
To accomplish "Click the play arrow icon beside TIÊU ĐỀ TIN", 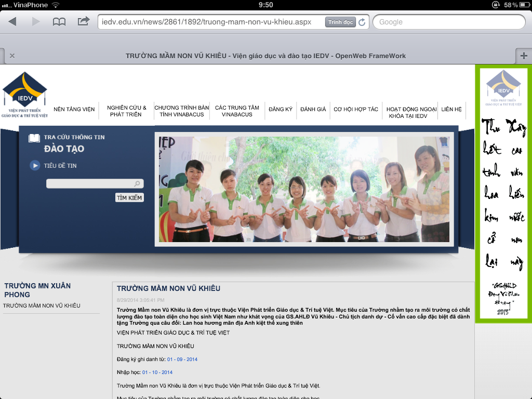I will tap(35, 166).
